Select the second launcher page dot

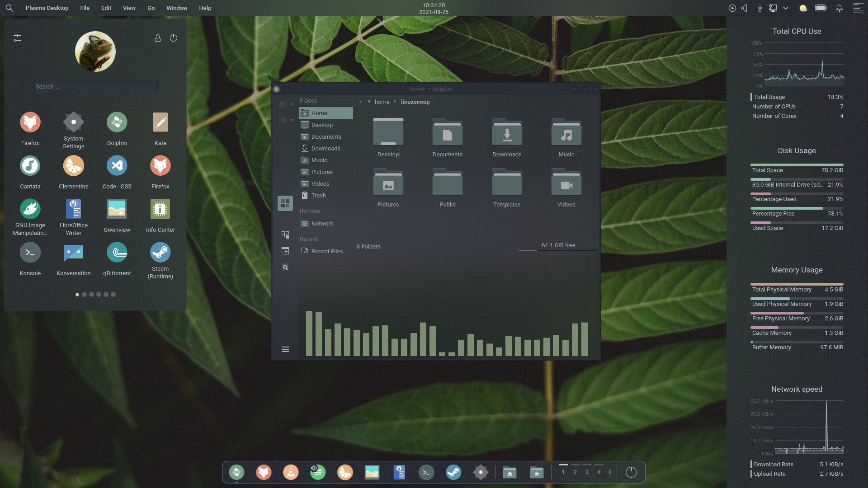[x=85, y=295]
